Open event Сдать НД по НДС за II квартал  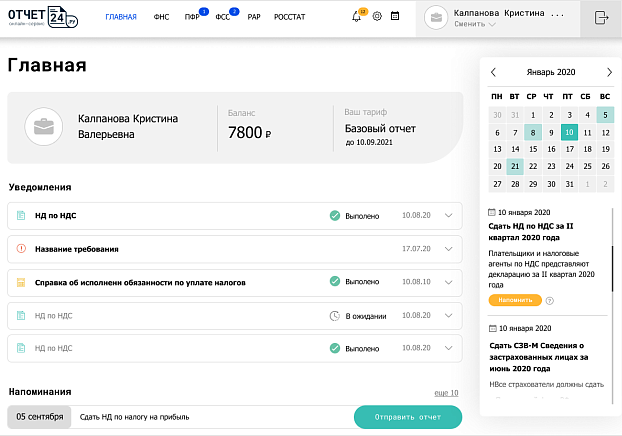[531, 232]
